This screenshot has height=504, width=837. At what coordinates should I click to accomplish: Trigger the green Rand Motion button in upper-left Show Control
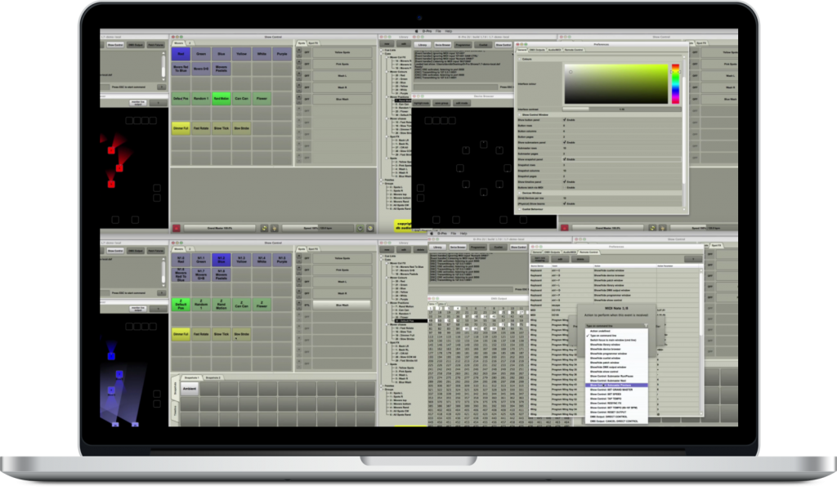pos(222,99)
